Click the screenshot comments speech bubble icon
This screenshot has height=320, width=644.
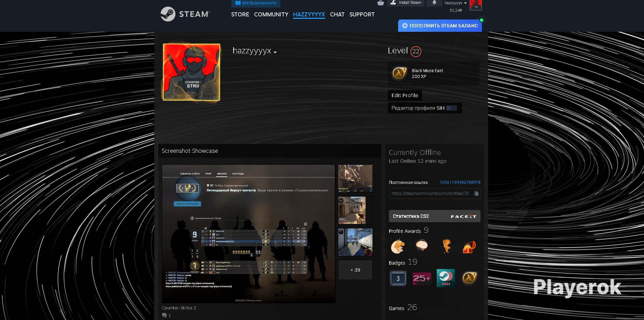pos(164,315)
